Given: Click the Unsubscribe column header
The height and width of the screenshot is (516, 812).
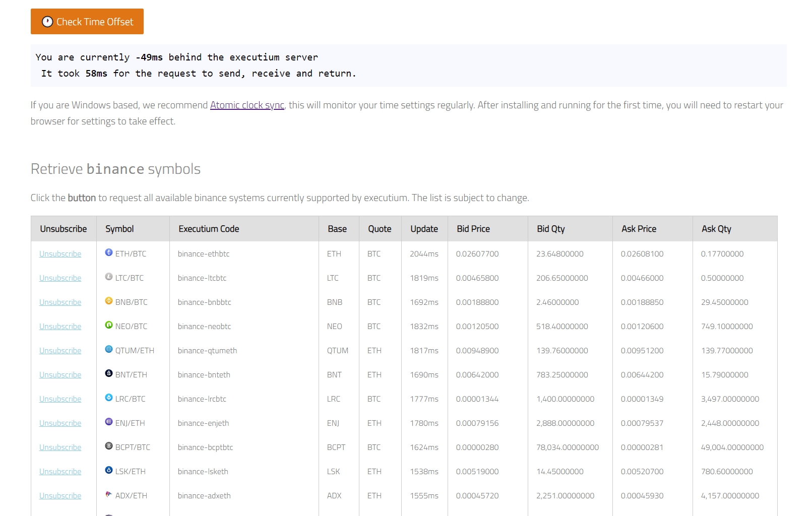Looking at the screenshot, I should tap(64, 229).
